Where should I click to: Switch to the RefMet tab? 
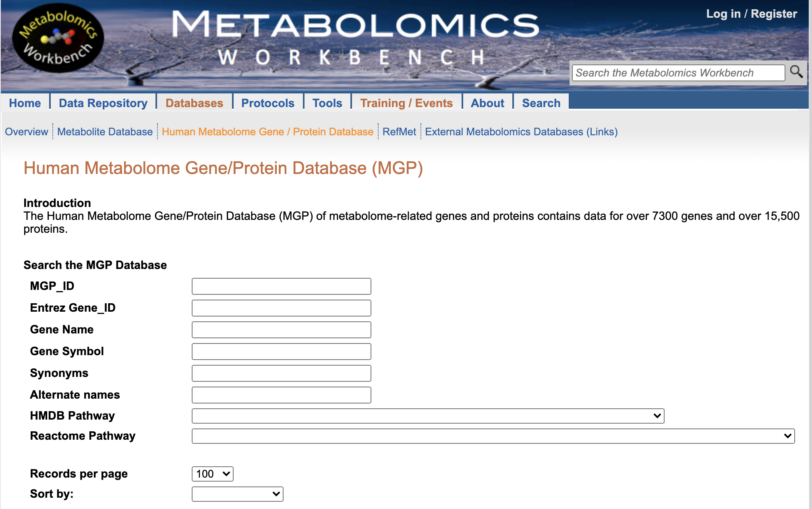(x=399, y=131)
